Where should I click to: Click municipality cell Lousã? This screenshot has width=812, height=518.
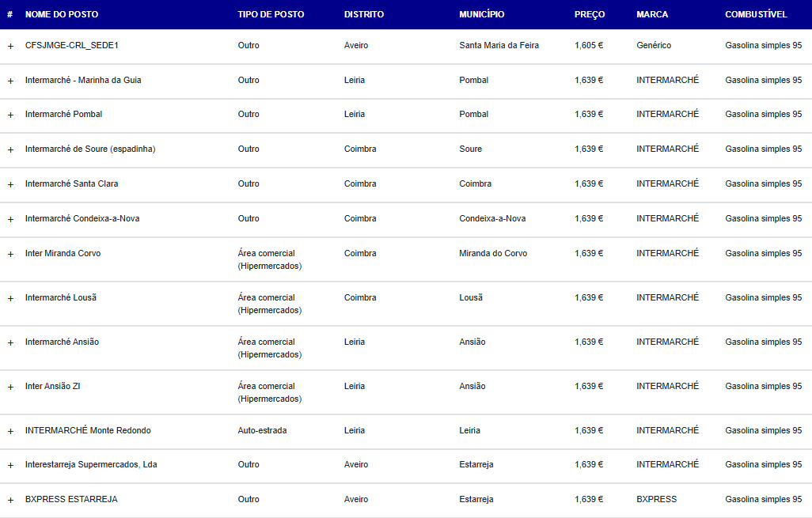471,297
